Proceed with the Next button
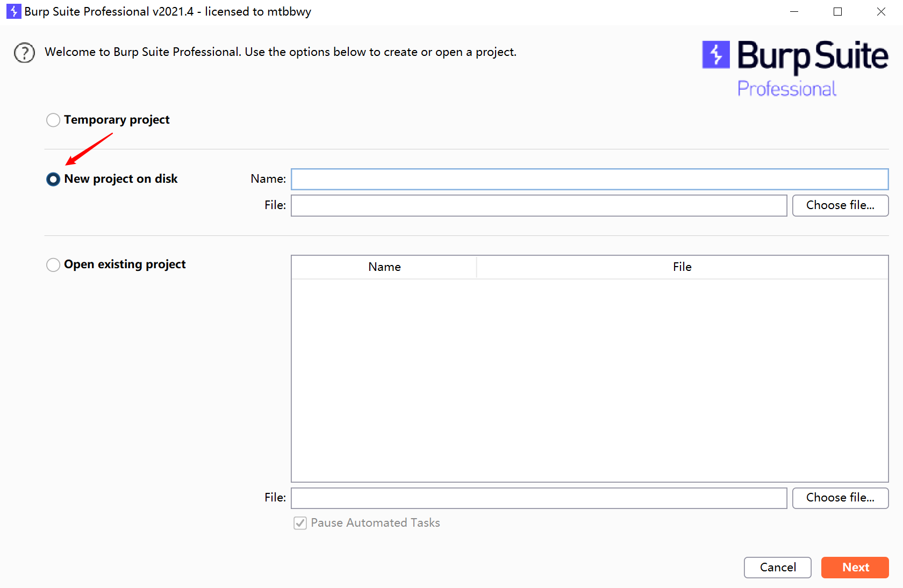Image resolution: width=903 pixels, height=588 pixels. (x=855, y=568)
